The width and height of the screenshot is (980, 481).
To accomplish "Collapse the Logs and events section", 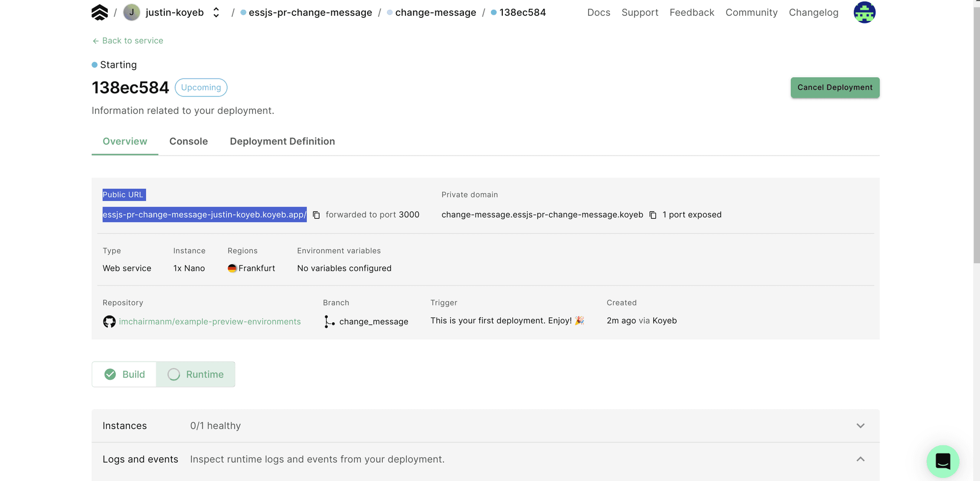I will coord(860,459).
